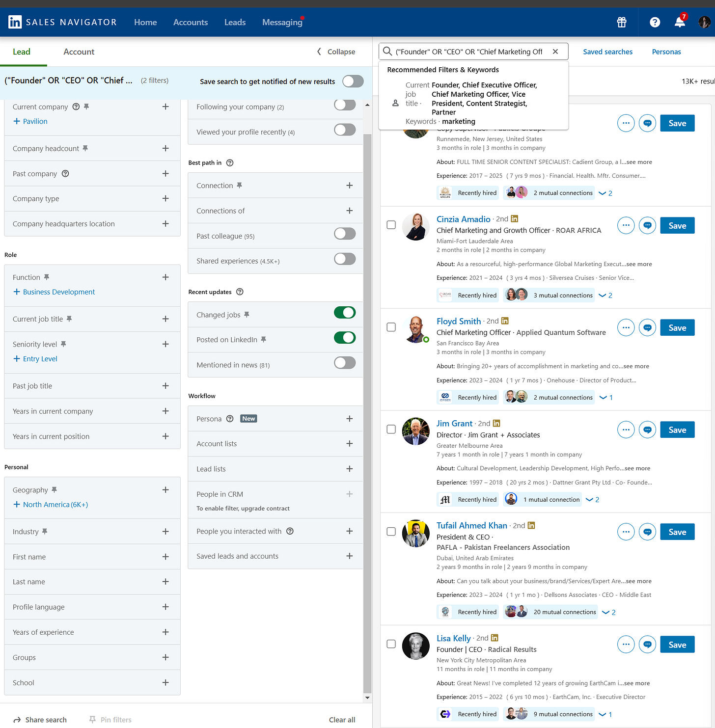Collapse the filters panel
This screenshot has height=728, width=715.
pyautogui.click(x=336, y=52)
